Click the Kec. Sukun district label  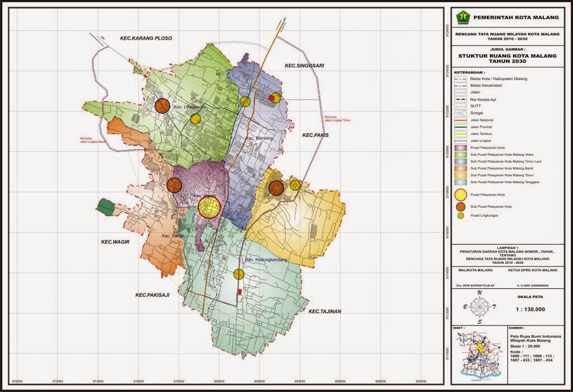173,236
